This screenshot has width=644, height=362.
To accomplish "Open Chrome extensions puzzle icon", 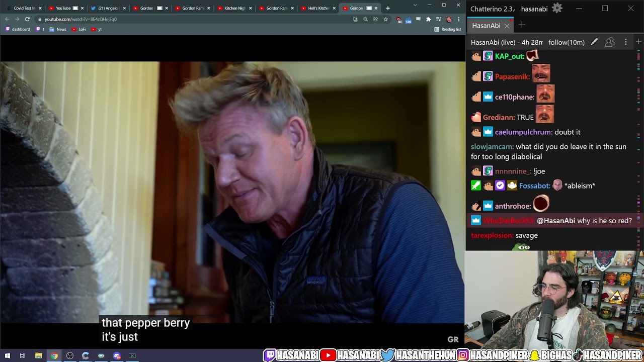I will coord(428,19).
